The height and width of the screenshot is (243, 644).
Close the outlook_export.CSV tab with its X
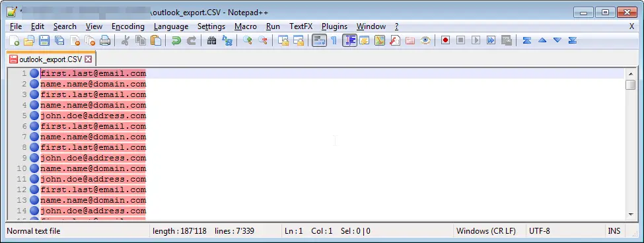88,59
